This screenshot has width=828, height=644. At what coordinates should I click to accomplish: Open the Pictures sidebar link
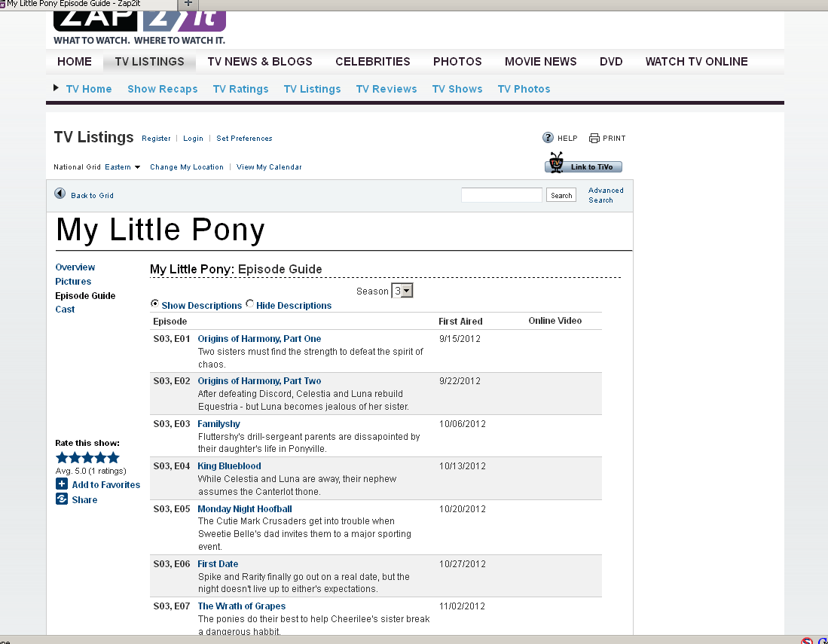click(73, 282)
